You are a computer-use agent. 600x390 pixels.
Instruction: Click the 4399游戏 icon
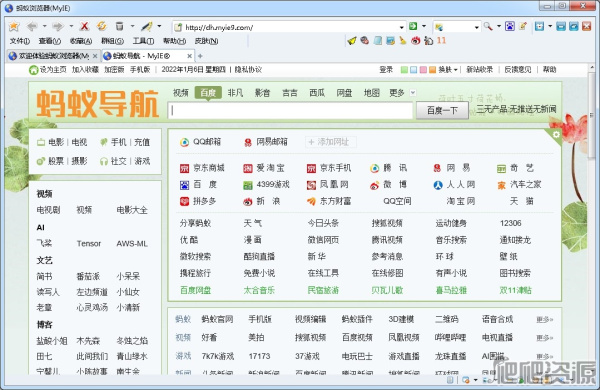tap(248, 185)
